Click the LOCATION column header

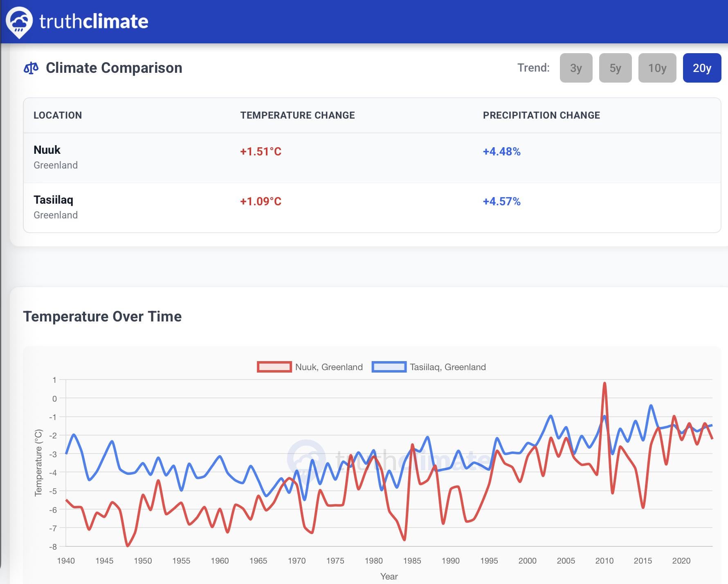click(x=58, y=115)
